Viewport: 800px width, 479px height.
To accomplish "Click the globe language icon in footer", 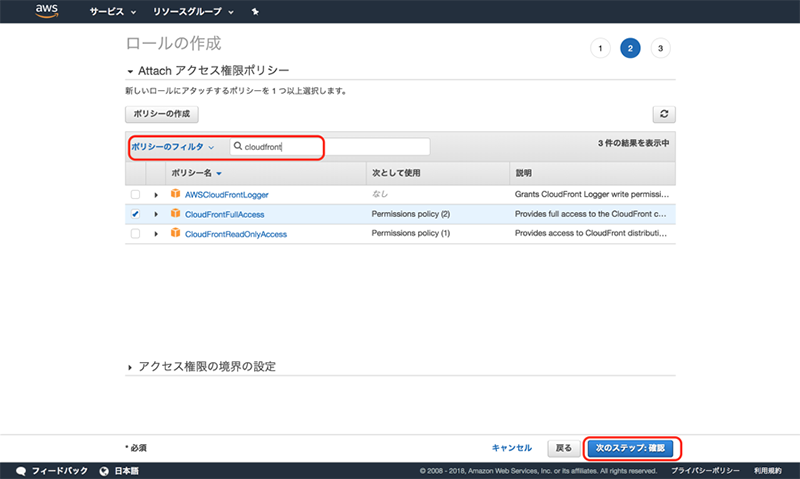I will tap(103, 470).
